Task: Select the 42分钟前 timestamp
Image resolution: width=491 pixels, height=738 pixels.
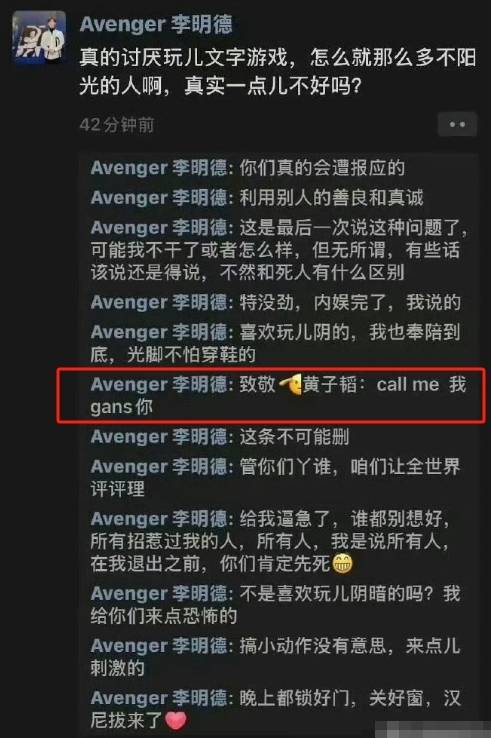Action: 117,125
